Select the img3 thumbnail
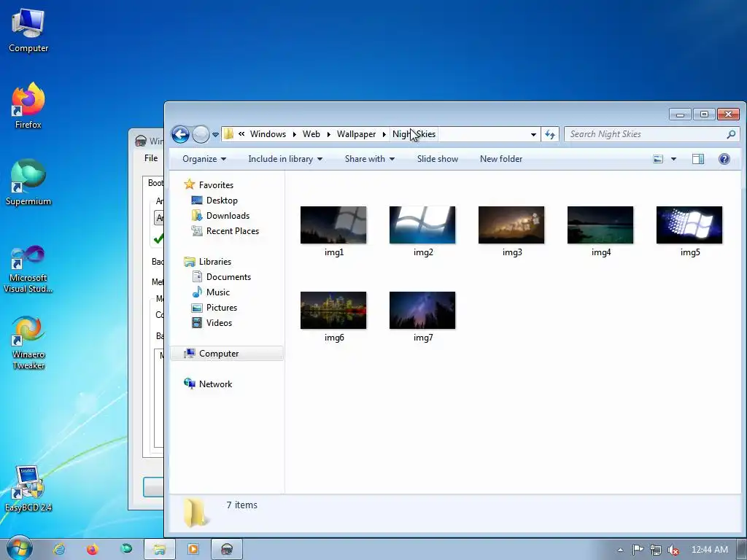747x560 pixels. pyautogui.click(x=511, y=225)
